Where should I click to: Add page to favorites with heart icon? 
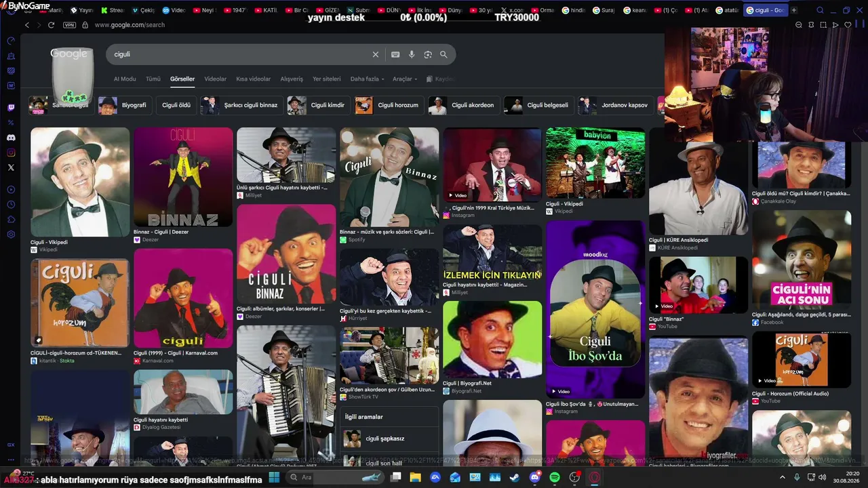(848, 25)
